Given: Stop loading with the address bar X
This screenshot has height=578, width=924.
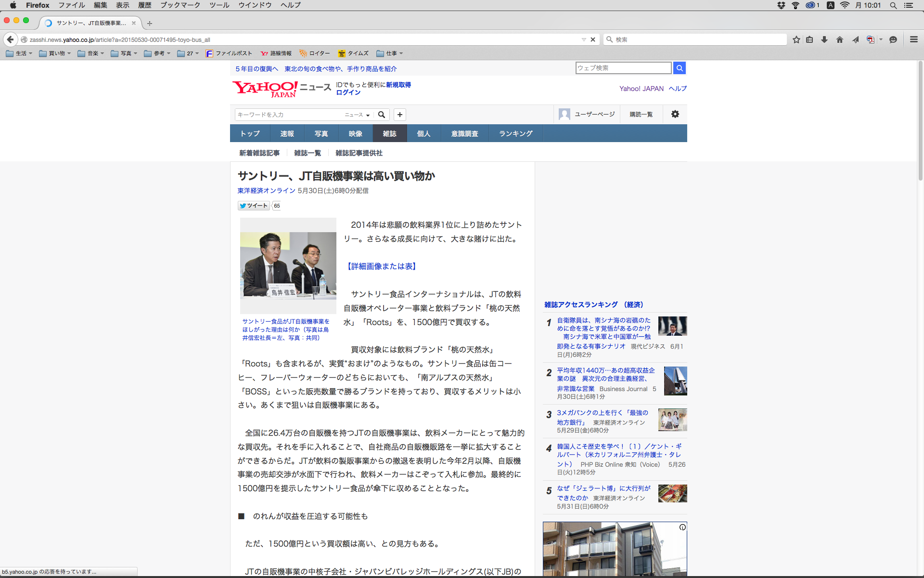Looking at the screenshot, I should [593, 39].
